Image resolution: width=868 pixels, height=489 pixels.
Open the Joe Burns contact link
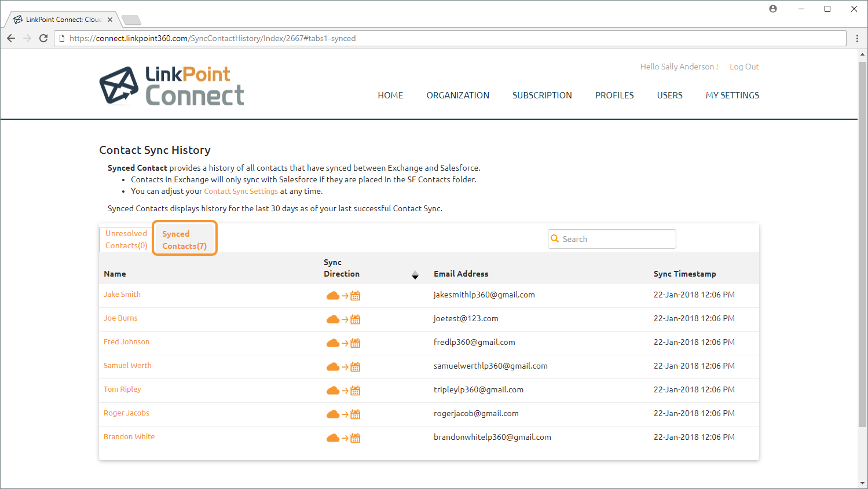[120, 318]
